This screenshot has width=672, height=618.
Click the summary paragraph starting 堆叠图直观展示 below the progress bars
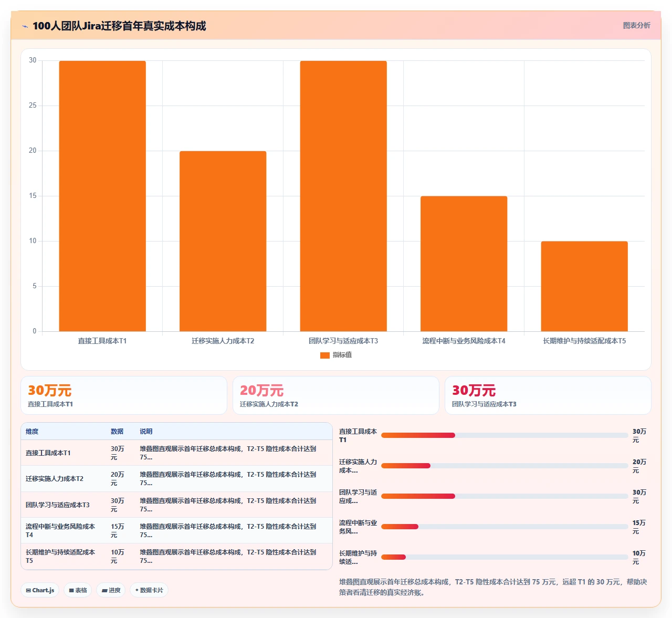[493, 587]
